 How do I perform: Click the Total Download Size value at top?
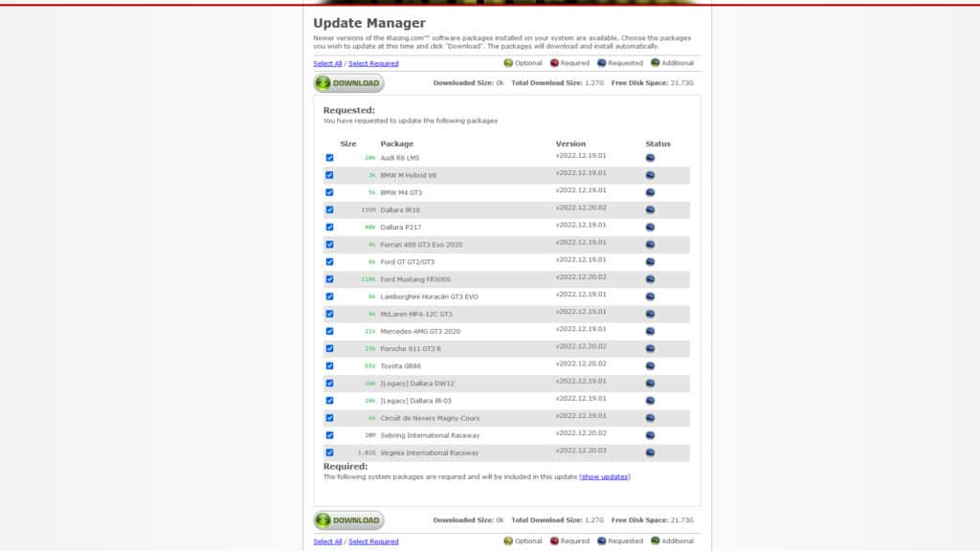click(x=593, y=83)
